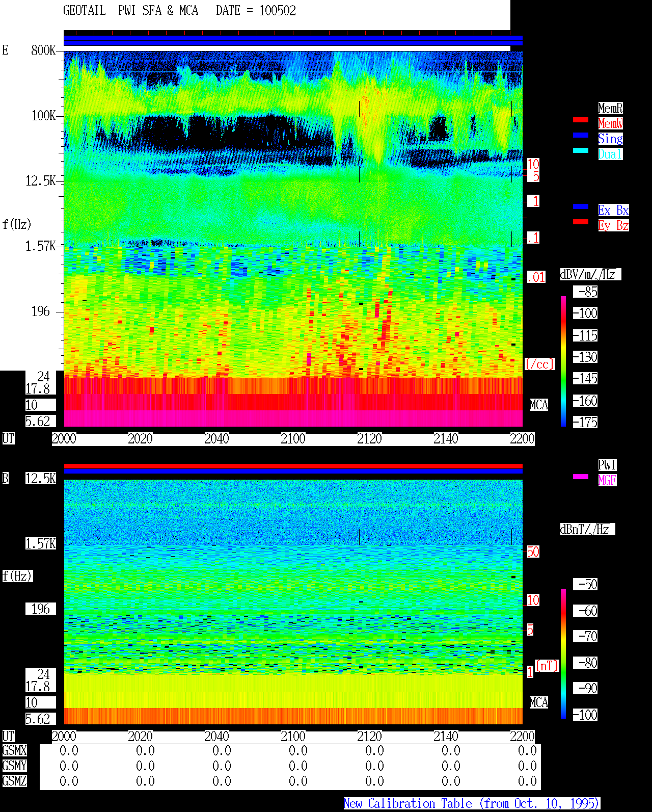This screenshot has height=812, width=652.
Task: Open the New Calibration Table link
Action: [x=472, y=804]
